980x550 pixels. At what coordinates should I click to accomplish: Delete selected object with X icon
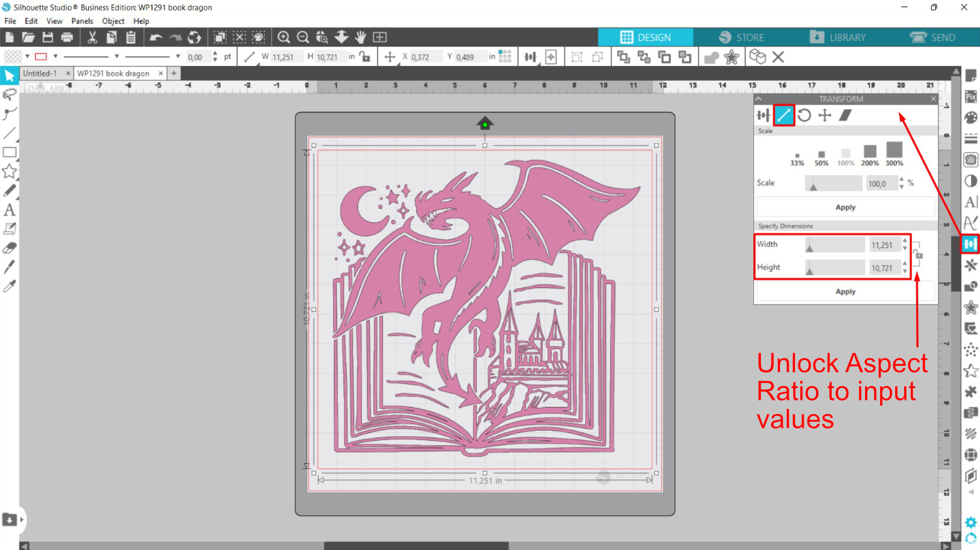tap(778, 57)
